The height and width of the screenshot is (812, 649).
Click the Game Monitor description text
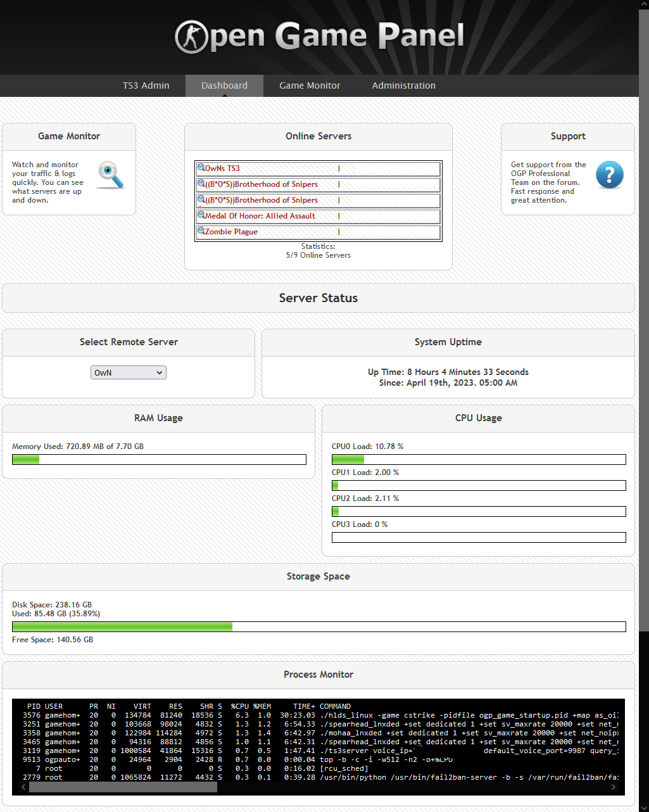point(47,182)
